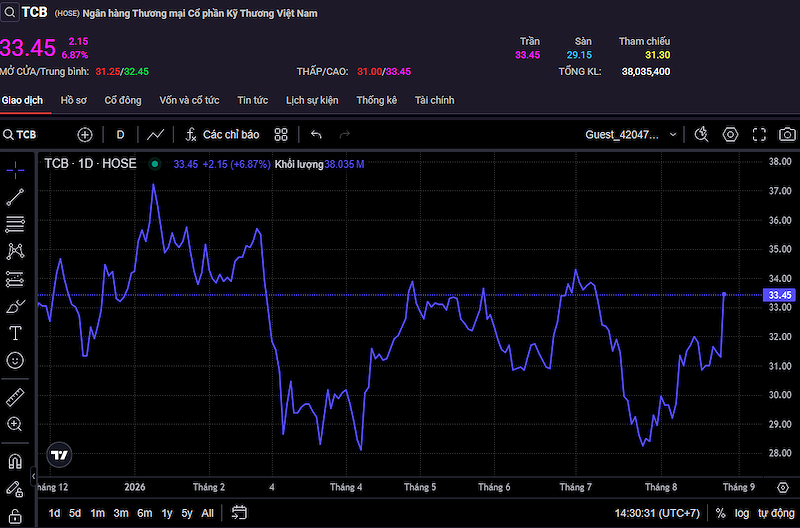Open Các chỉ báo indicators
Viewport: 800px width, 528px height.
tap(222, 135)
